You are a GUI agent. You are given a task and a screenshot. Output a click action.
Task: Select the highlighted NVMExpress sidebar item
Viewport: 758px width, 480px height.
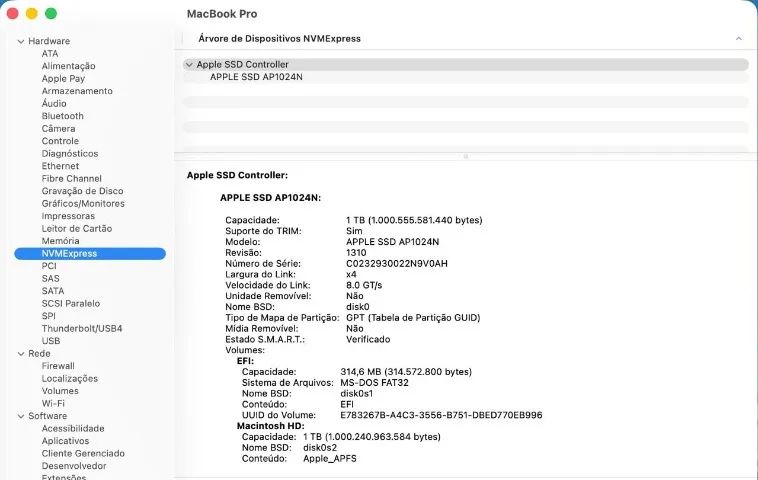(90, 254)
